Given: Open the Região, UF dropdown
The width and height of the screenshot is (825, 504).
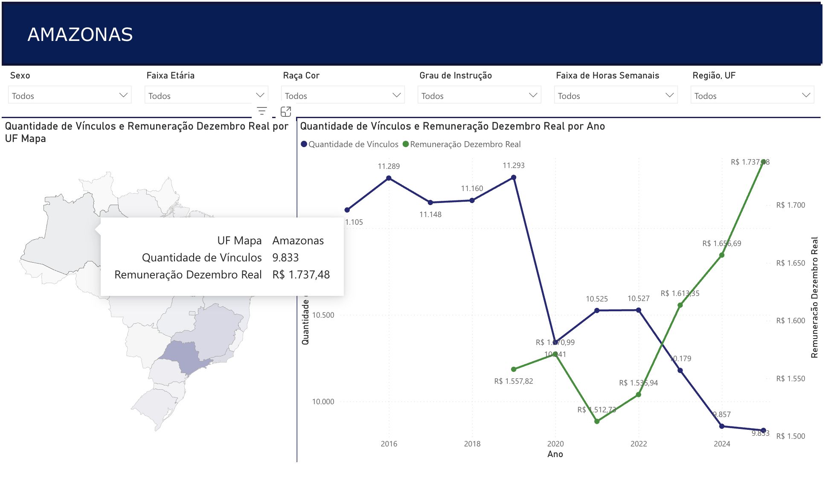Looking at the screenshot, I should point(752,95).
